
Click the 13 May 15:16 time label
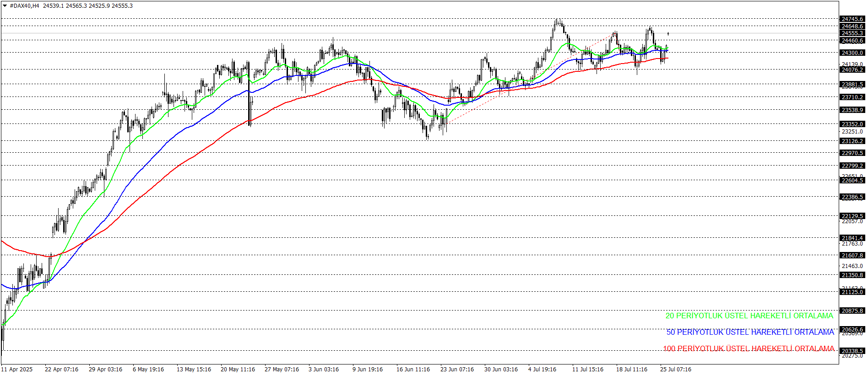pos(194,369)
